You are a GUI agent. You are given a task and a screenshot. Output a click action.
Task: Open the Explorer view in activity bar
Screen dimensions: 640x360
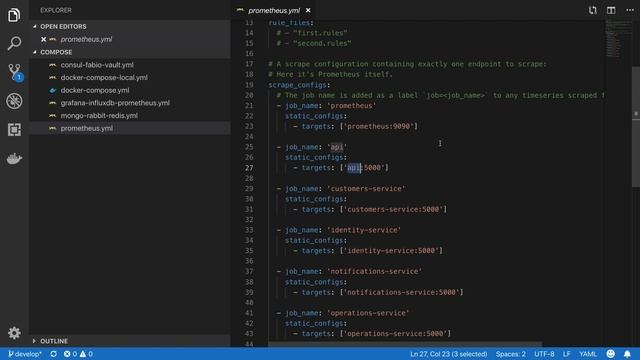point(14,15)
